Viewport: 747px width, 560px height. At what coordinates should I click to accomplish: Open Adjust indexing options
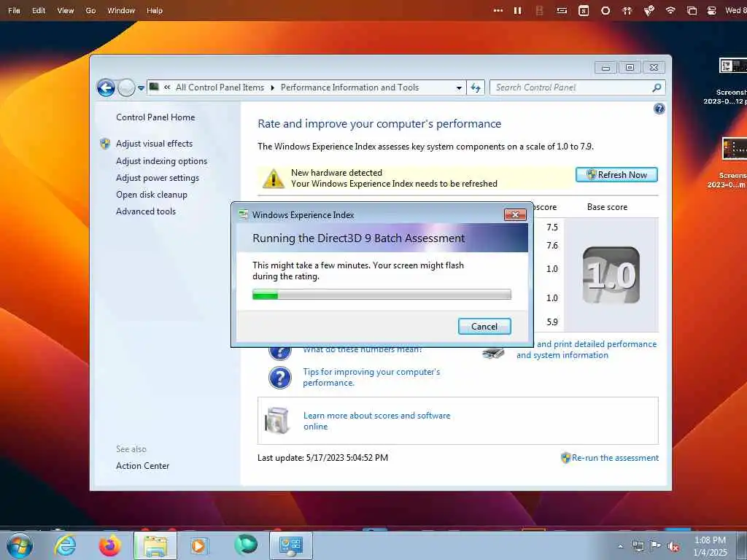click(161, 161)
